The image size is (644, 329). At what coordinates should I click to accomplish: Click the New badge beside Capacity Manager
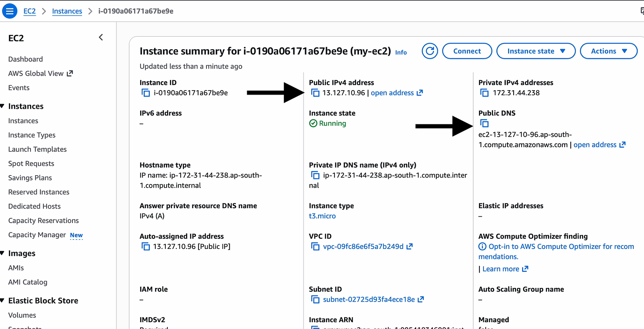coord(76,235)
